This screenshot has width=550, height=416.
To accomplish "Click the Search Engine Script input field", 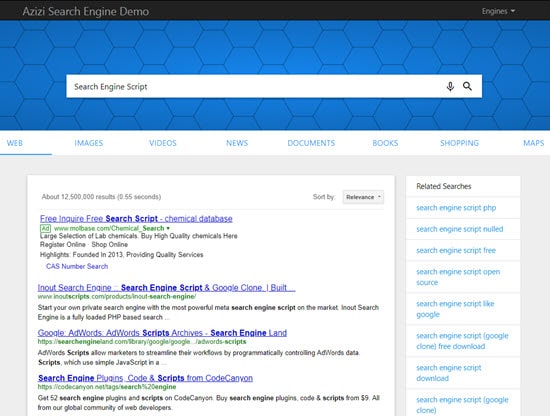I will coord(254,86).
